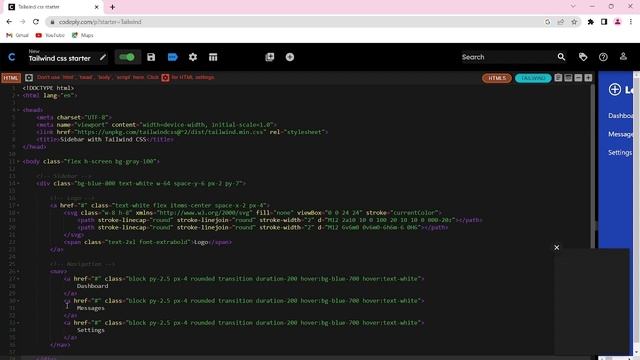Save the project with floppy disk icon
Screen dimensions: 640x360
(x=151, y=57)
